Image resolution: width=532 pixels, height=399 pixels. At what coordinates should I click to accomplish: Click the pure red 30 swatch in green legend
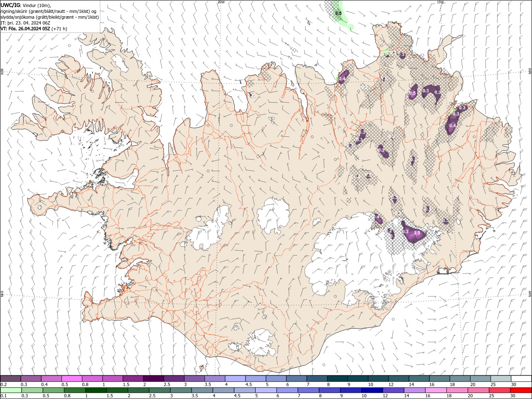pyautogui.click(x=521, y=390)
